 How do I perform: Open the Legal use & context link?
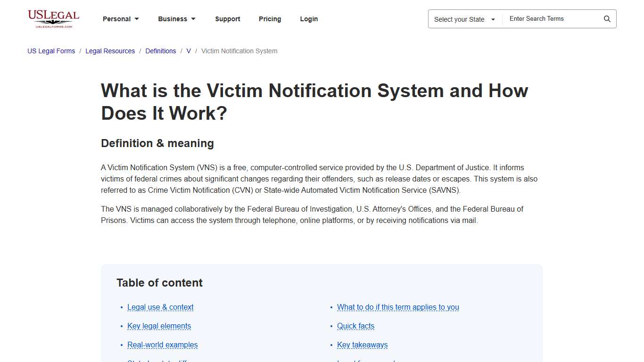[x=160, y=307]
